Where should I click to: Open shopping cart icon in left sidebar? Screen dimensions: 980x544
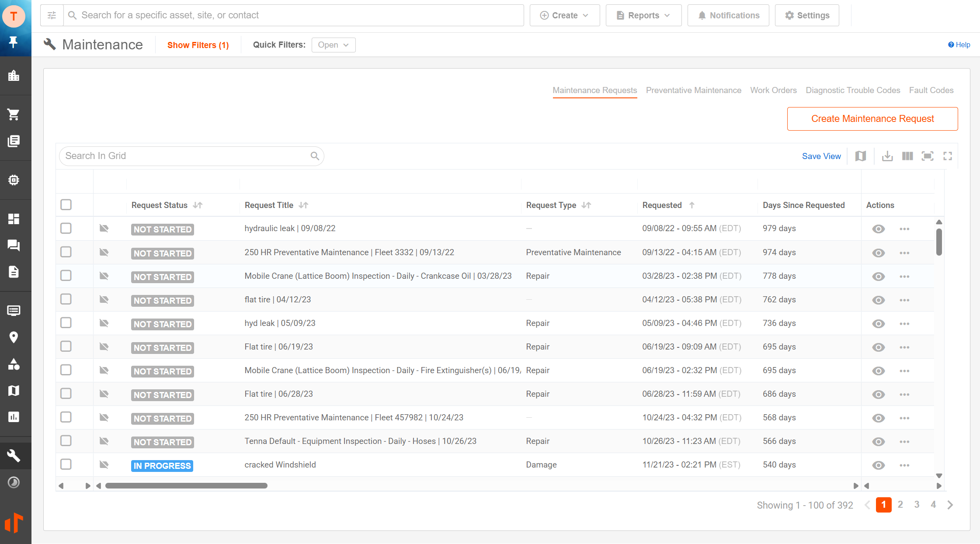tap(14, 115)
